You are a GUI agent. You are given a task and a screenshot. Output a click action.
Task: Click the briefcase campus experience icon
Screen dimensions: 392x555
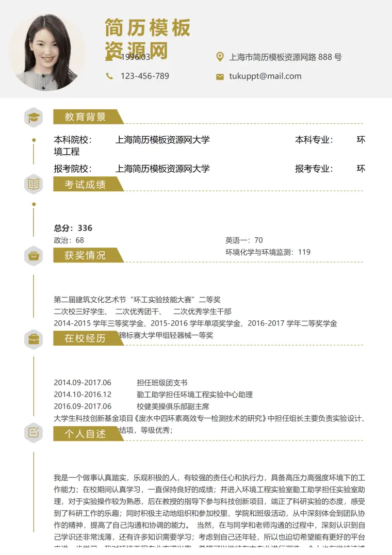pos(34,339)
